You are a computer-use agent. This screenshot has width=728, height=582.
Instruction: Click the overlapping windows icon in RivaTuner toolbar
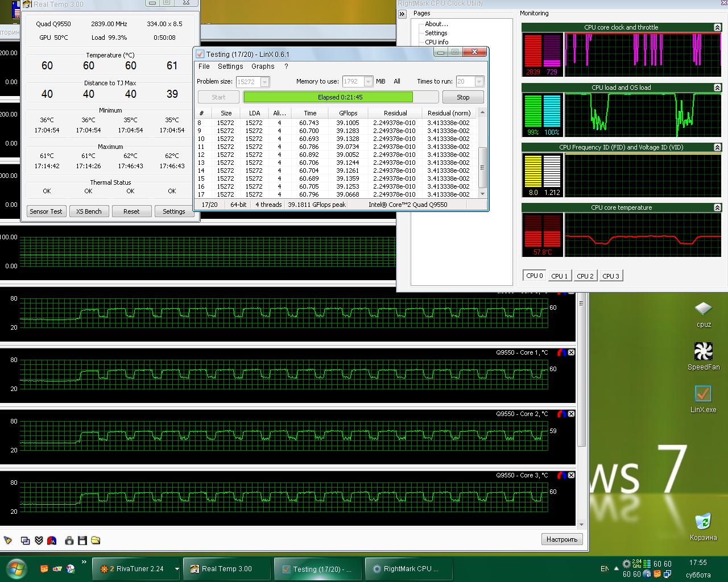click(x=25, y=540)
